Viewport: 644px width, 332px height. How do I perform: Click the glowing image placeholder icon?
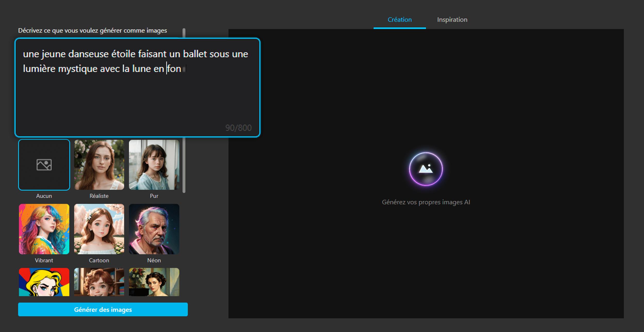426,169
